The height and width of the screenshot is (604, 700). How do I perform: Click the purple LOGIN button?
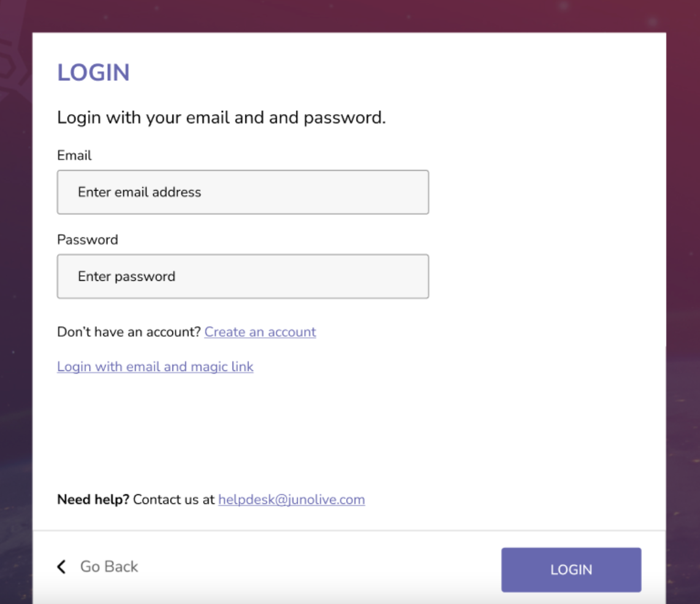pyautogui.click(x=571, y=570)
